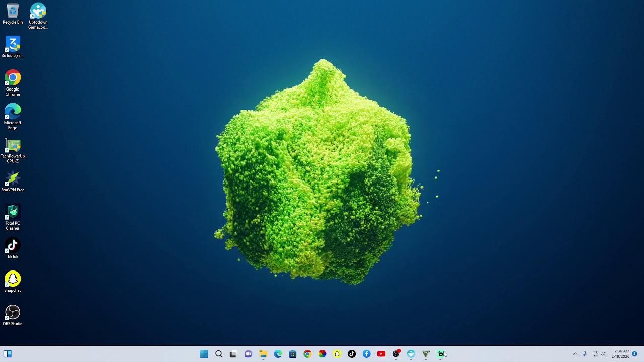Open network settings from the tray

pos(595,354)
